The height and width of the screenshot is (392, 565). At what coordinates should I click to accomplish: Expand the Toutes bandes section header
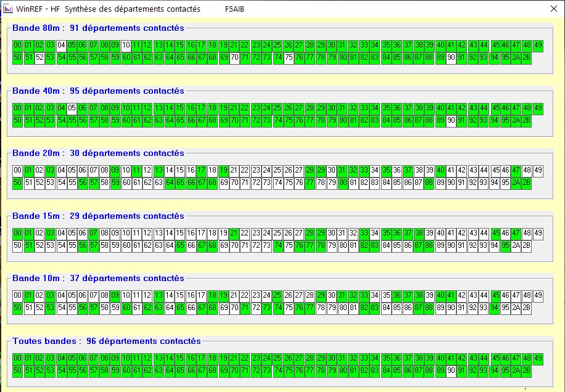(x=43, y=340)
